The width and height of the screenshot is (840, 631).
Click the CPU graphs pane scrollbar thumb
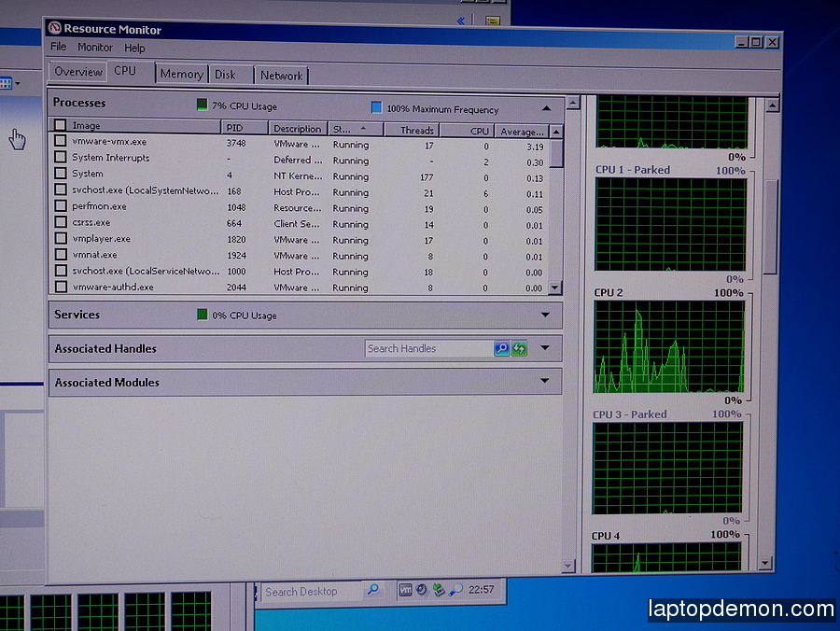tap(771, 227)
